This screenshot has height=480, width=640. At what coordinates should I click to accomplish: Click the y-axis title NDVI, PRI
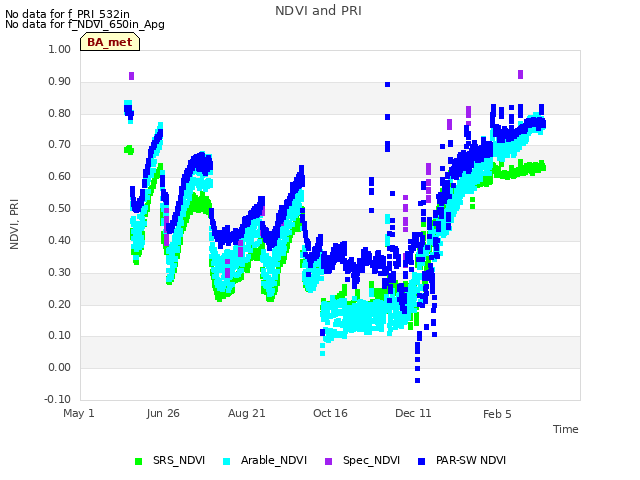point(14,224)
